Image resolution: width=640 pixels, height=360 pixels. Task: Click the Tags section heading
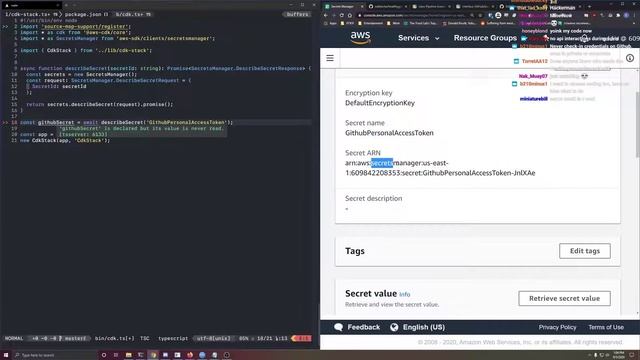coord(355,251)
